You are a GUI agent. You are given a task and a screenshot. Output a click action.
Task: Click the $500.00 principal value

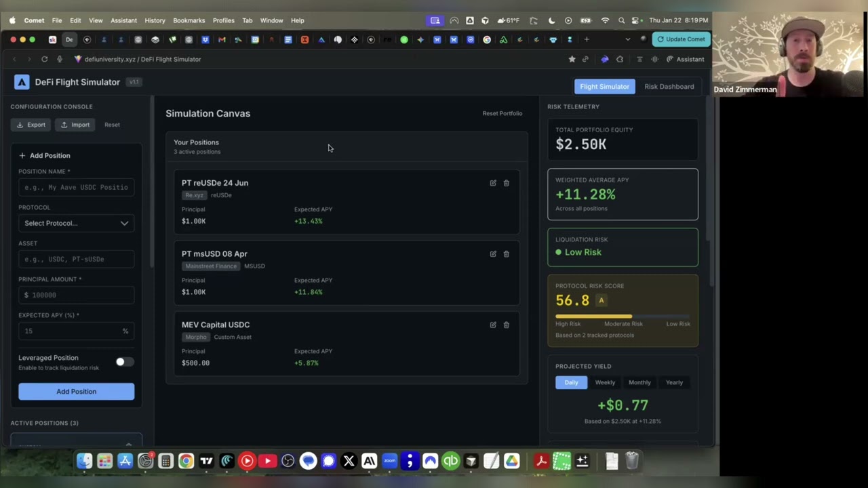pyautogui.click(x=195, y=363)
